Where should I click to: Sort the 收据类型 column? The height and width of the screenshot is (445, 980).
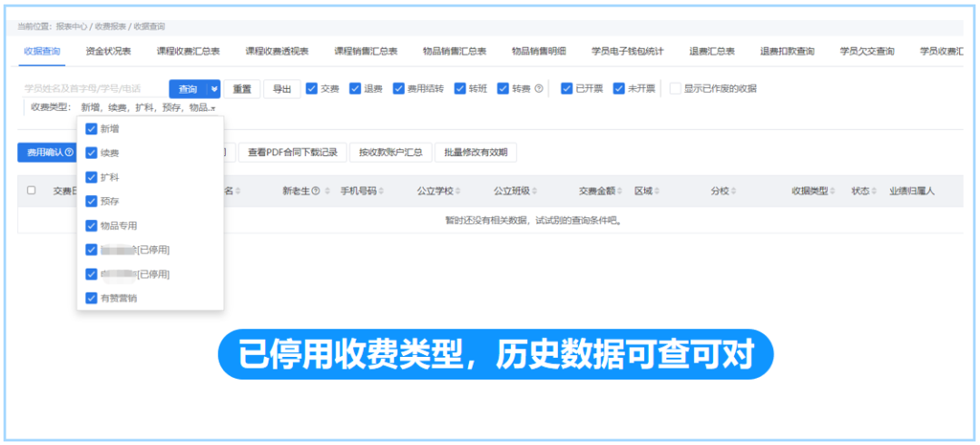[x=833, y=191]
